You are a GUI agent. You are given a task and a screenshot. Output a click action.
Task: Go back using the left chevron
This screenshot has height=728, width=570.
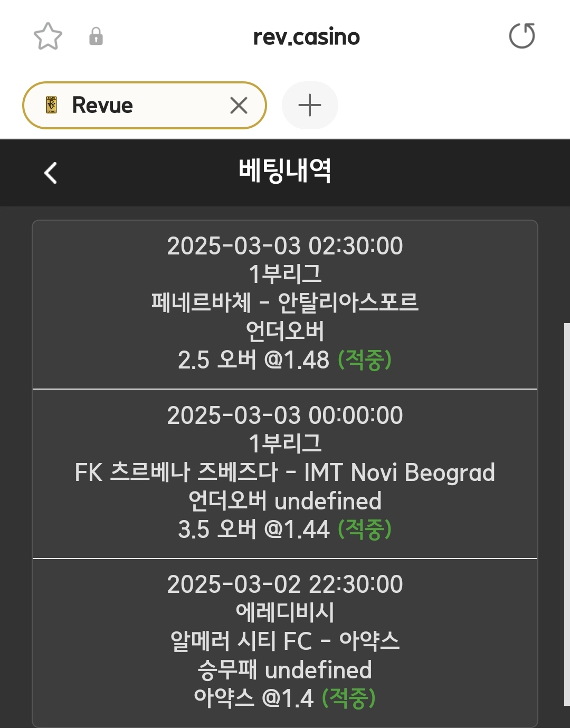(51, 173)
